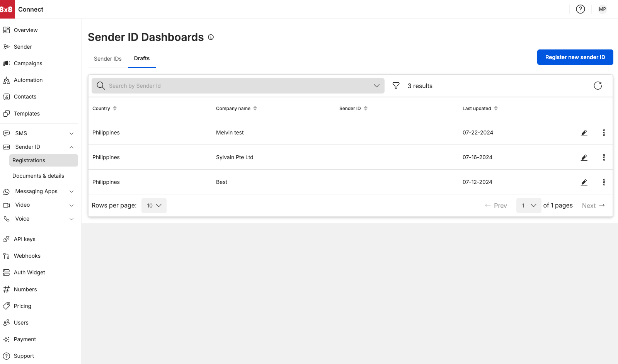This screenshot has height=364, width=618.
Task: Open Documents & details in sidebar
Action: point(38,176)
